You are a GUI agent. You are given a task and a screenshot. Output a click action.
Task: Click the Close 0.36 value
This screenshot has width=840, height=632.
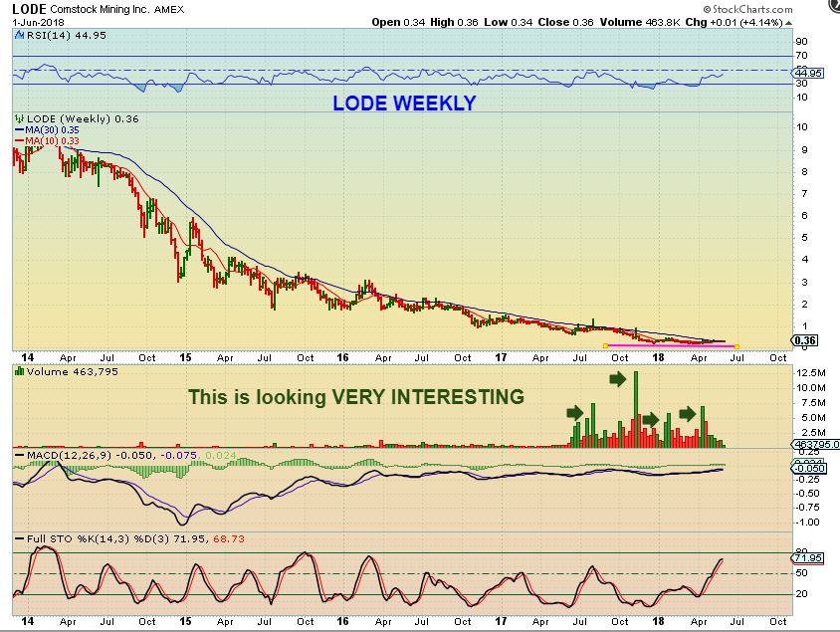click(565, 23)
